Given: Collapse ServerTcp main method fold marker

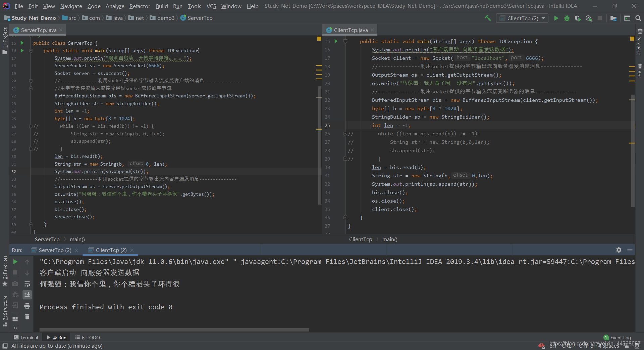Looking at the screenshot, I should point(31,50).
